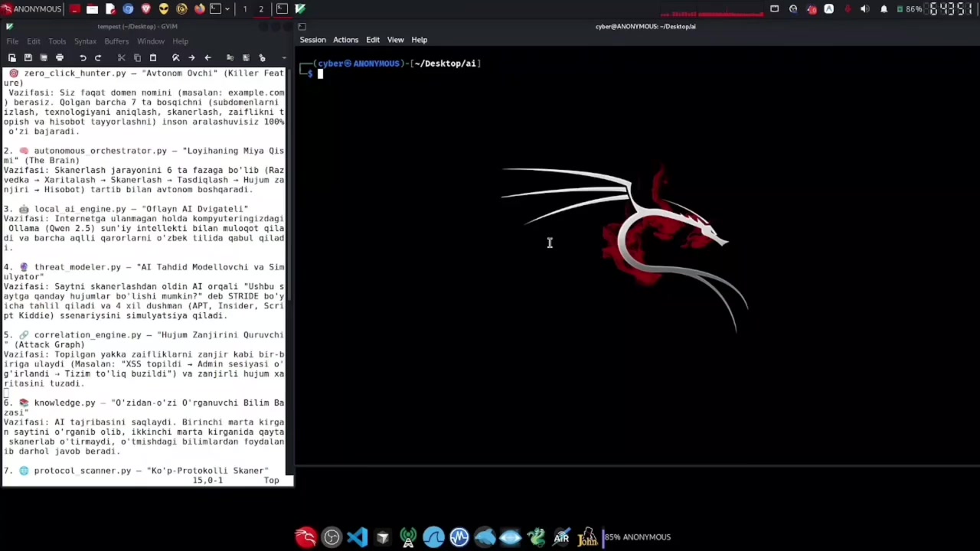Switch to workspace 1
Image resolution: width=980 pixels, height=551 pixels.
[245, 9]
